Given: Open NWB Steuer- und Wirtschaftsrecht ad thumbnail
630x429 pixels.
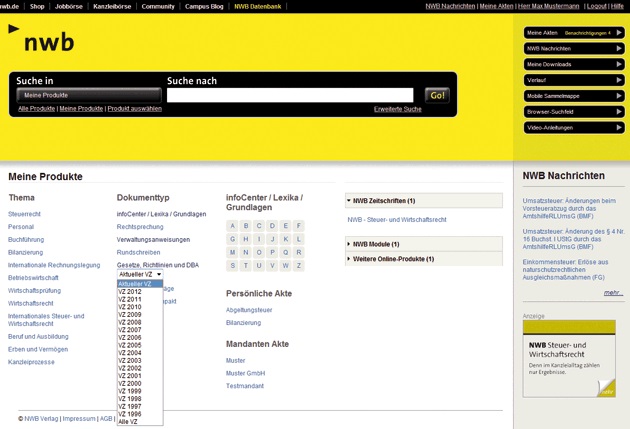Looking at the screenshot, I should (569, 360).
